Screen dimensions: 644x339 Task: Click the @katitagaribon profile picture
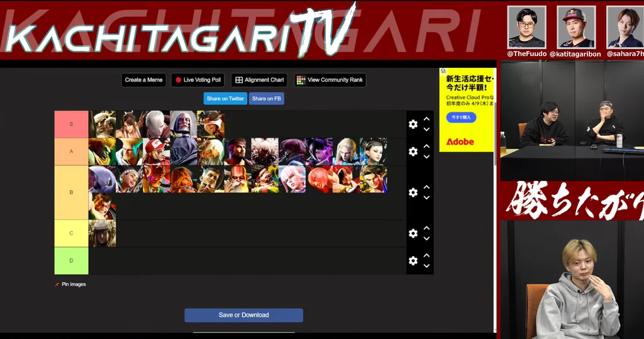click(576, 27)
